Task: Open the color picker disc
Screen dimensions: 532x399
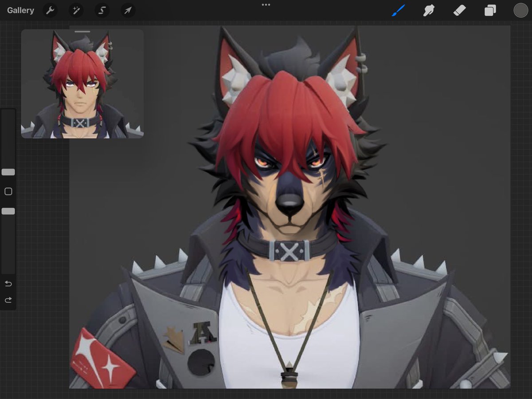Action: [520, 10]
